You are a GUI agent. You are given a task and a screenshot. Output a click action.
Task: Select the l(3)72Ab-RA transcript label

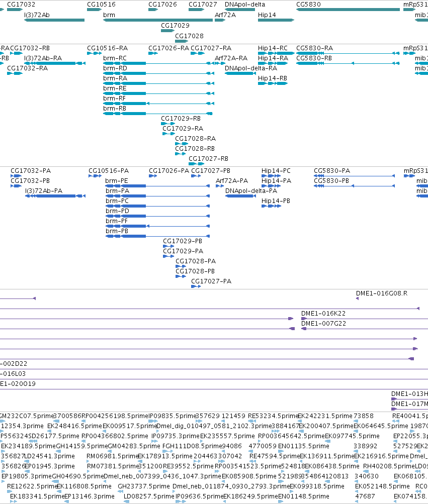click(43, 58)
